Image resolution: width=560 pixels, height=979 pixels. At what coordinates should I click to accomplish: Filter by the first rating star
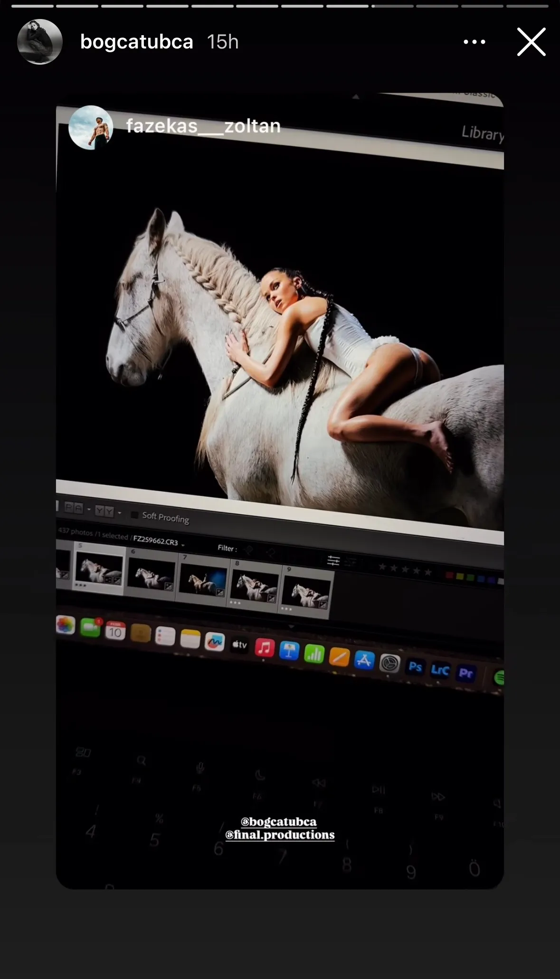pos(382,567)
